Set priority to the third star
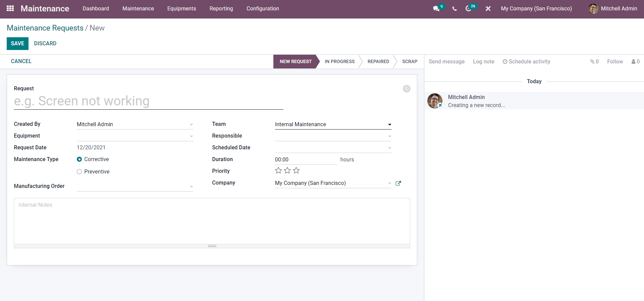644x301 pixels. [296, 170]
